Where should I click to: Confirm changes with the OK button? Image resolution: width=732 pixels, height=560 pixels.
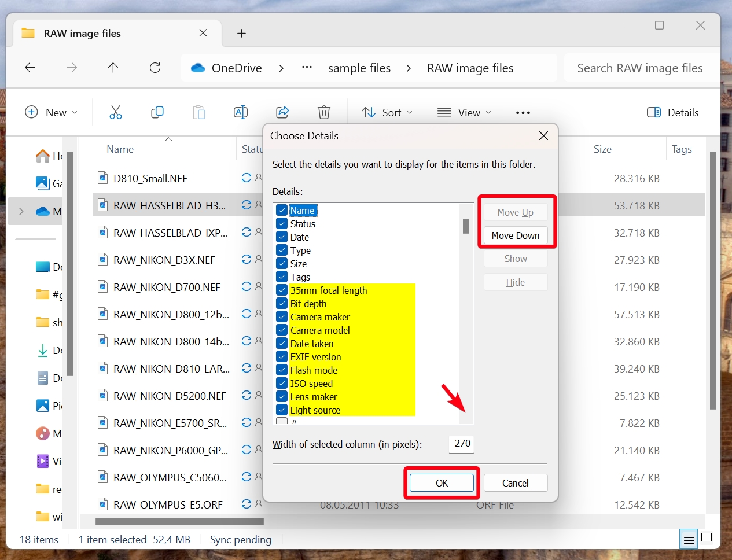coord(441,482)
